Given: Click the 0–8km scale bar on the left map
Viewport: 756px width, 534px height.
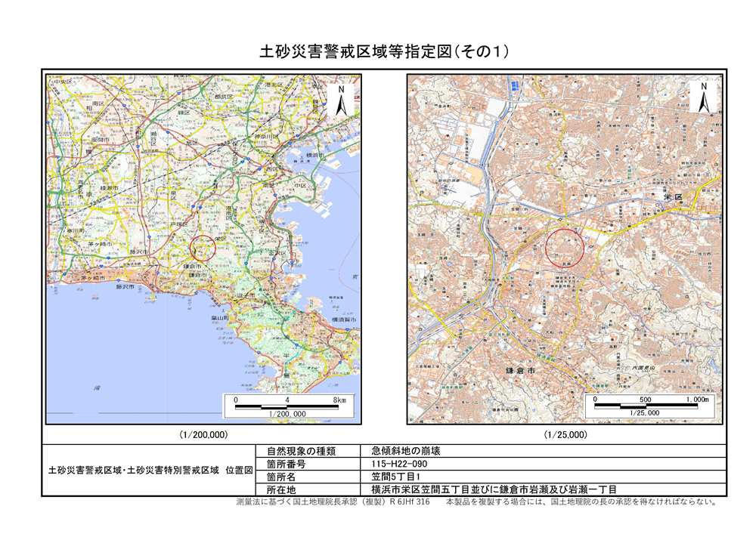Looking at the screenshot, I should (x=288, y=406).
